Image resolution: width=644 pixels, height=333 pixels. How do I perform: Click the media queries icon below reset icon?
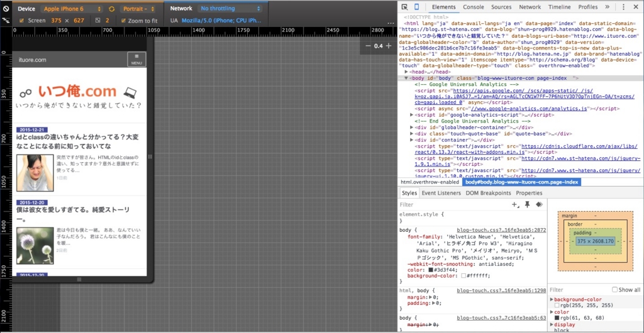6,19
